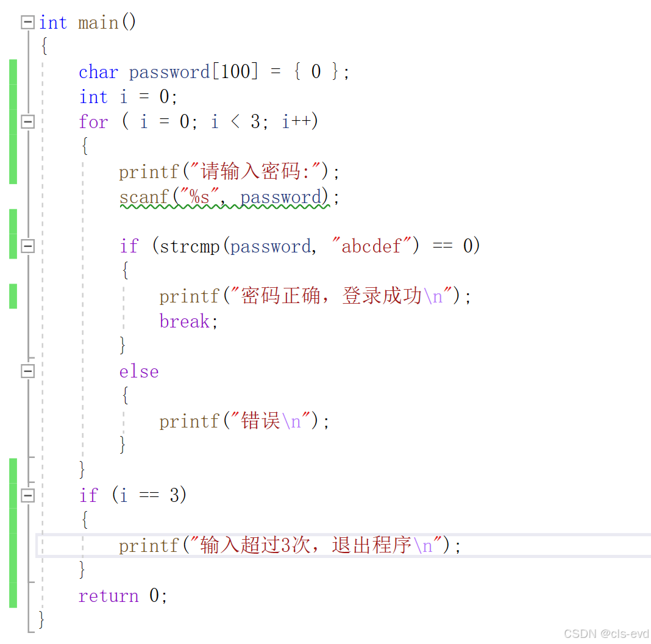Click the "else" keyword

(x=139, y=371)
